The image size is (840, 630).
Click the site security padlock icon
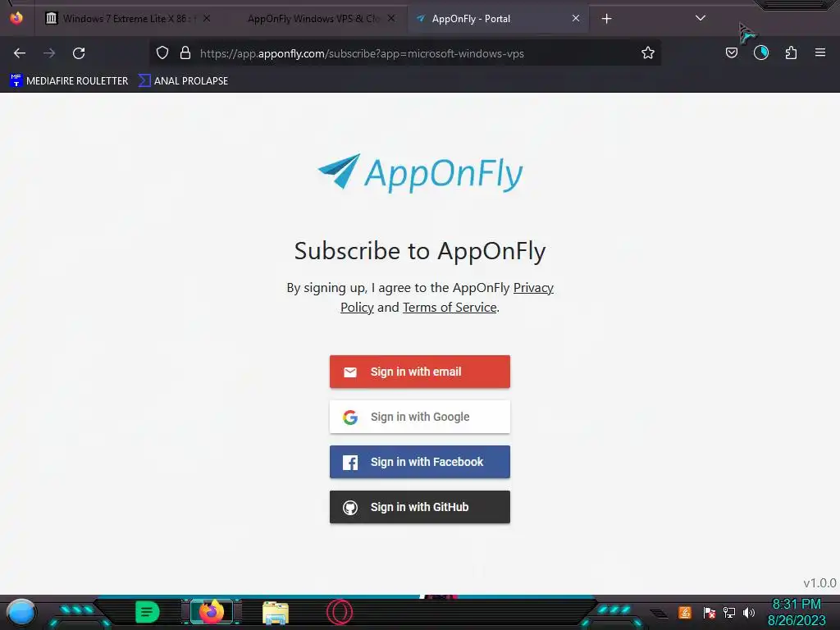click(x=185, y=52)
